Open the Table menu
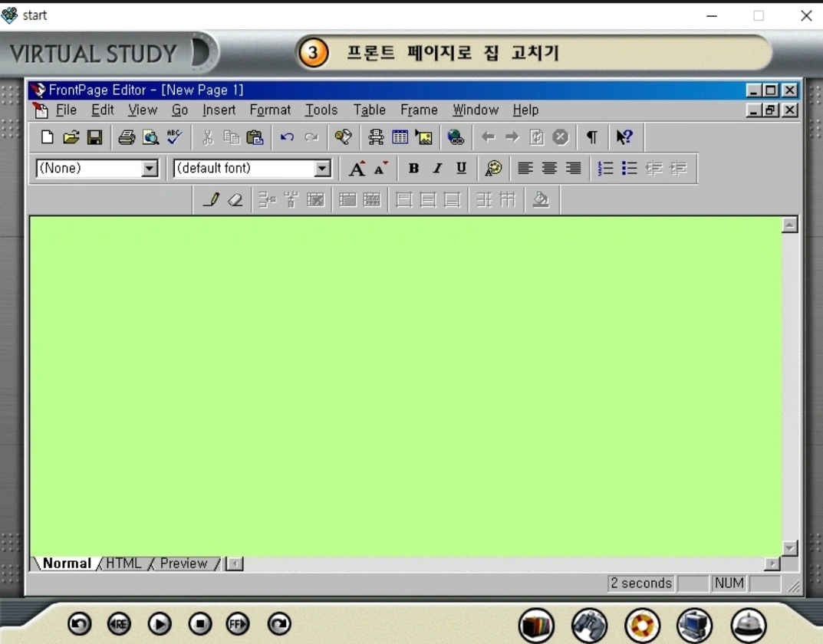 (x=369, y=110)
